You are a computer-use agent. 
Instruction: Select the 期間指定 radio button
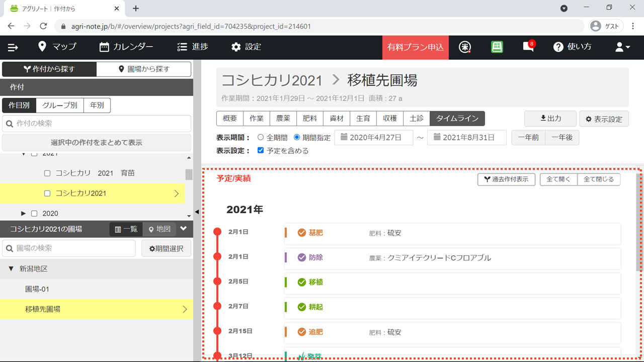pos(297,137)
